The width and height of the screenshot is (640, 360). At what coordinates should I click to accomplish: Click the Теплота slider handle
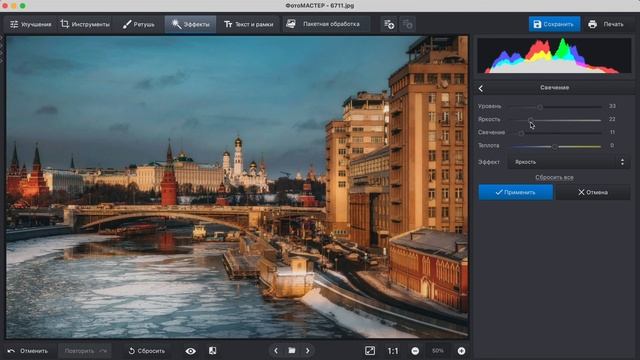pyautogui.click(x=554, y=146)
